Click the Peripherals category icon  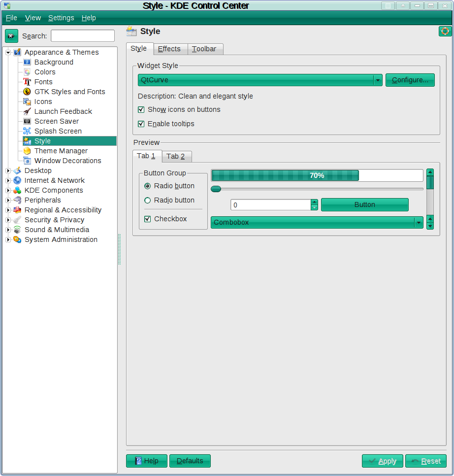[17, 201]
